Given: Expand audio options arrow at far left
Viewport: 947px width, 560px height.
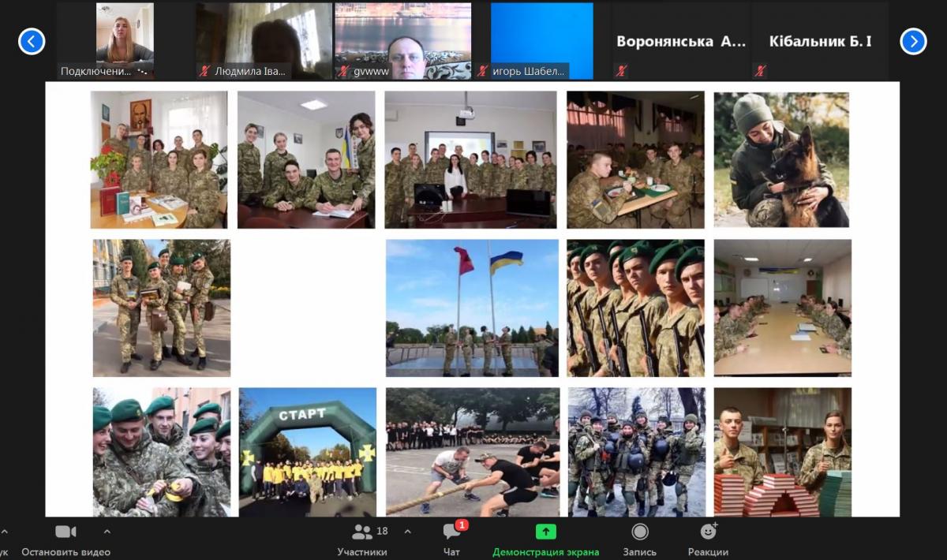Looking at the screenshot, I should 5,531.
